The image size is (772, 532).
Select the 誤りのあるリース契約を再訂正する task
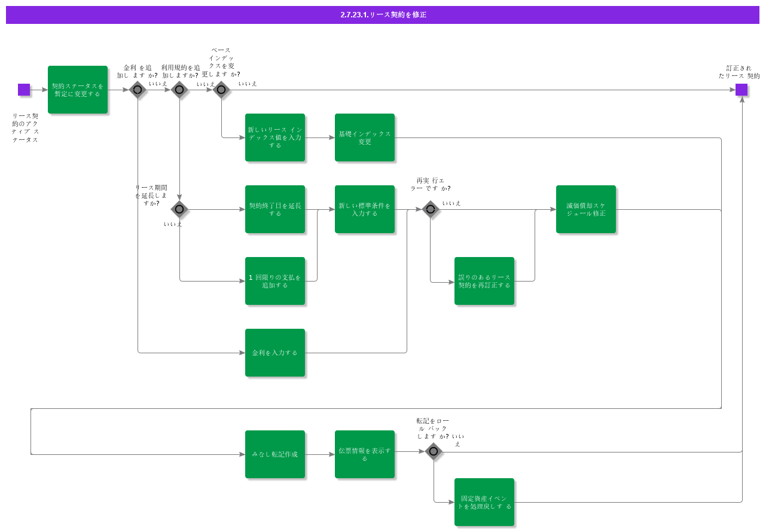click(484, 281)
